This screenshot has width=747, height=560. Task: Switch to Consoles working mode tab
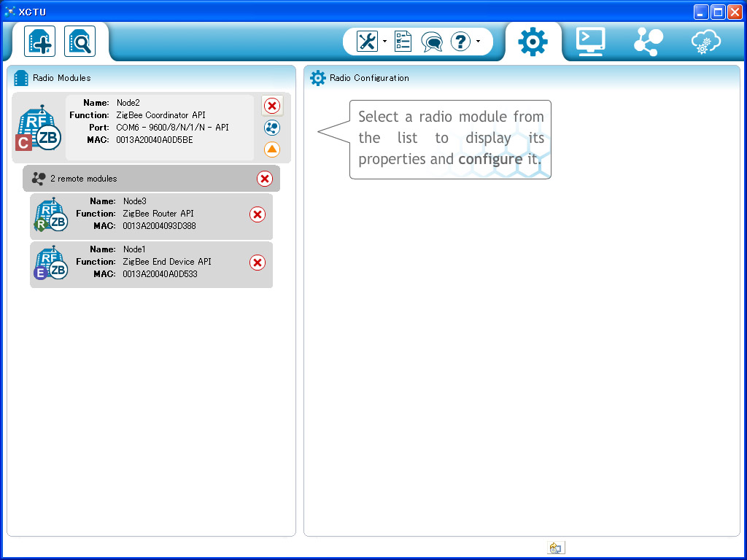[x=591, y=42]
